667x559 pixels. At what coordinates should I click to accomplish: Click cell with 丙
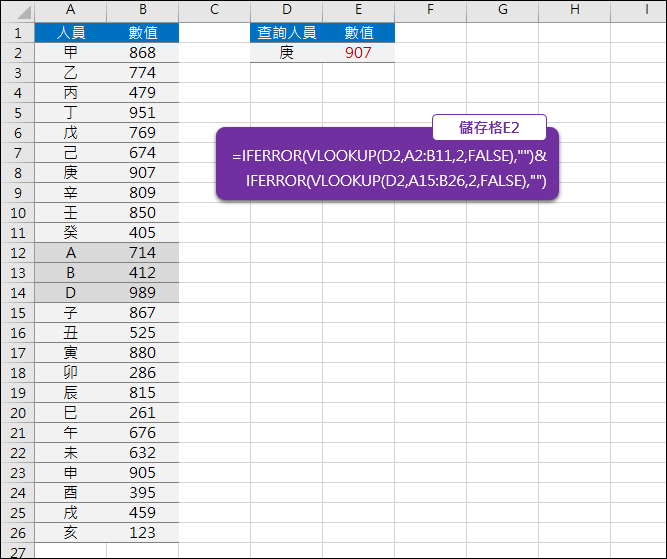[71, 93]
